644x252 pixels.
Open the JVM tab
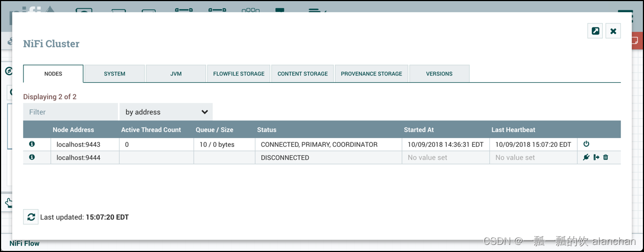click(x=176, y=74)
